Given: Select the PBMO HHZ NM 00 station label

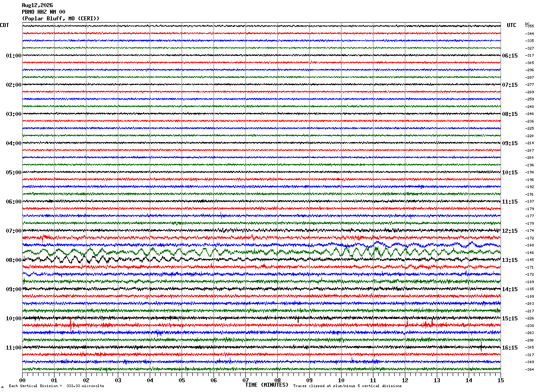Looking at the screenshot, I should tap(43, 12).
